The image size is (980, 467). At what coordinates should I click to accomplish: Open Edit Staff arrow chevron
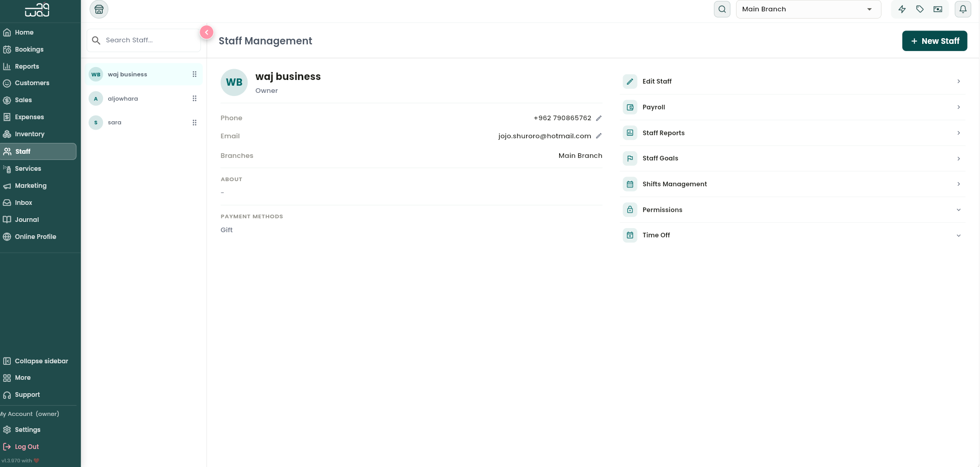pyautogui.click(x=959, y=82)
